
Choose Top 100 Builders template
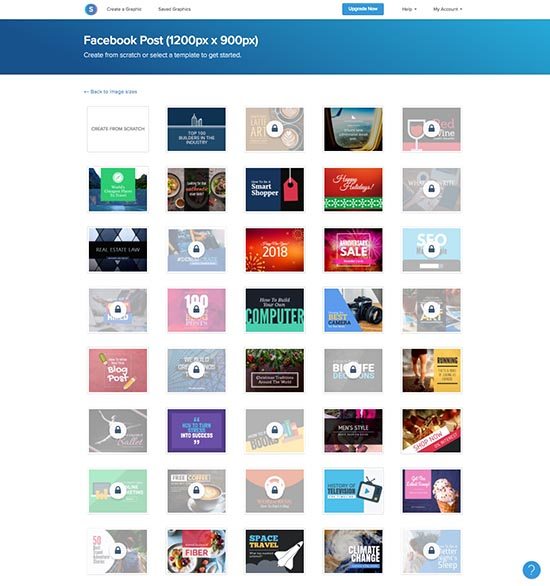point(196,129)
